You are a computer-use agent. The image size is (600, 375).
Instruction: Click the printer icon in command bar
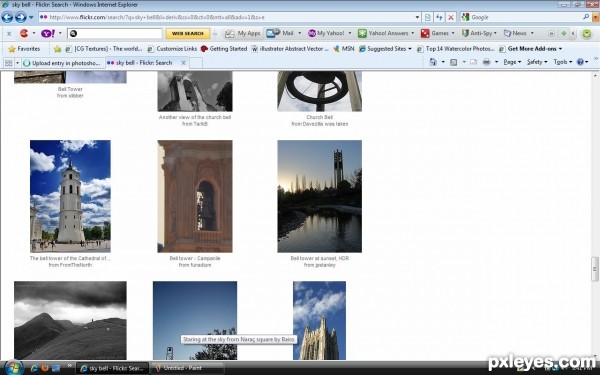click(486, 62)
